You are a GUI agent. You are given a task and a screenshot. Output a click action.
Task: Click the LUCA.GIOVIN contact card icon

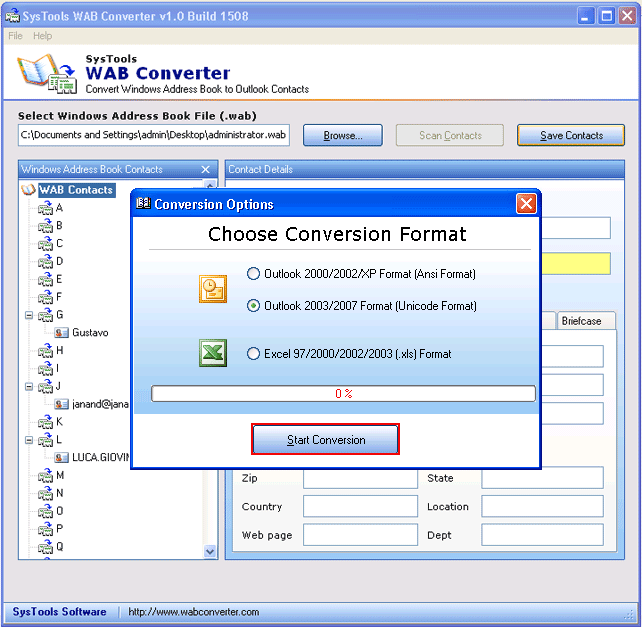61,457
